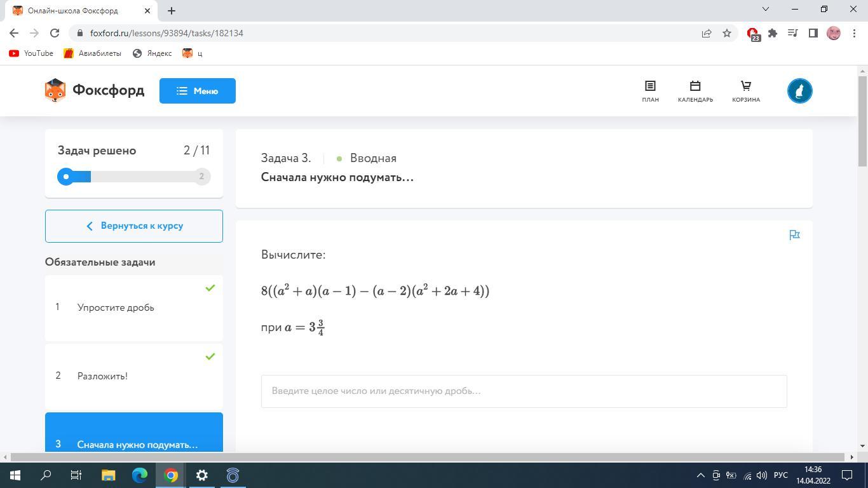
Task: Open Settings gear from taskbar
Action: [x=202, y=475]
